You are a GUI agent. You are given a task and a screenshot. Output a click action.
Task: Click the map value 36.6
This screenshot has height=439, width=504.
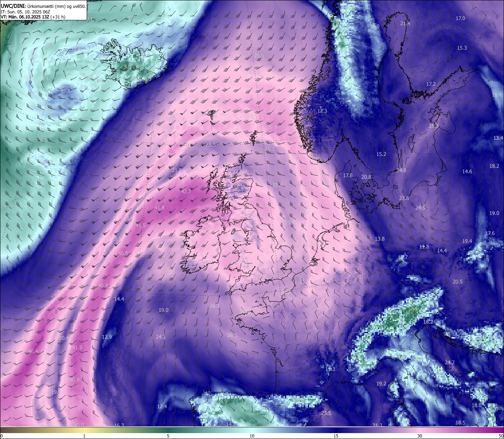[x=272, y=127]
